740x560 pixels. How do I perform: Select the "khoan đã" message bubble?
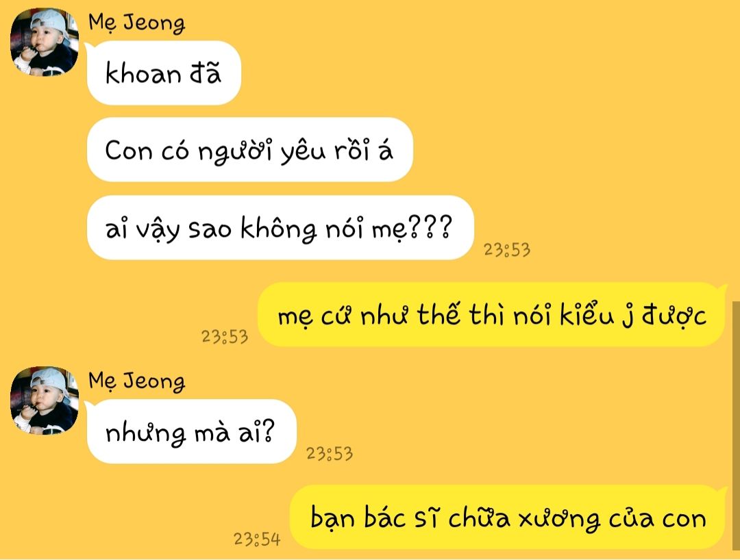pos(164,73)
